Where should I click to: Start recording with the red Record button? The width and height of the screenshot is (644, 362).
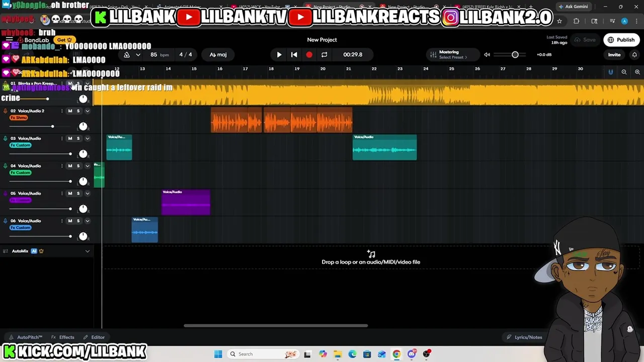pyautogui.click(x=309, y=54)
